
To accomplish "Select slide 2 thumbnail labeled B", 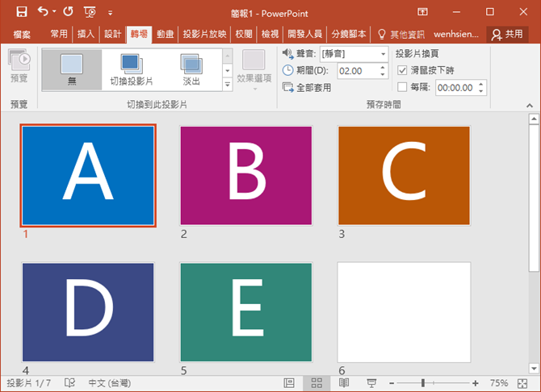I will point(246,176).
